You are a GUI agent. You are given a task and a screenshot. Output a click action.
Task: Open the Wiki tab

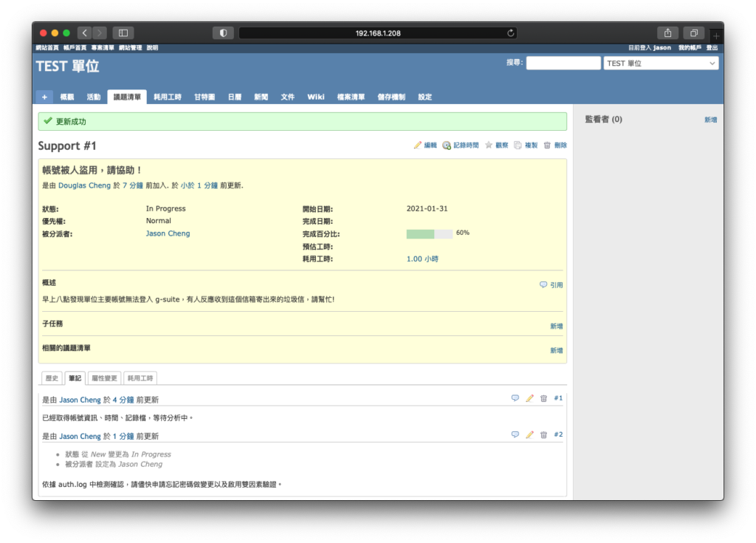click(x=316, y=97)
